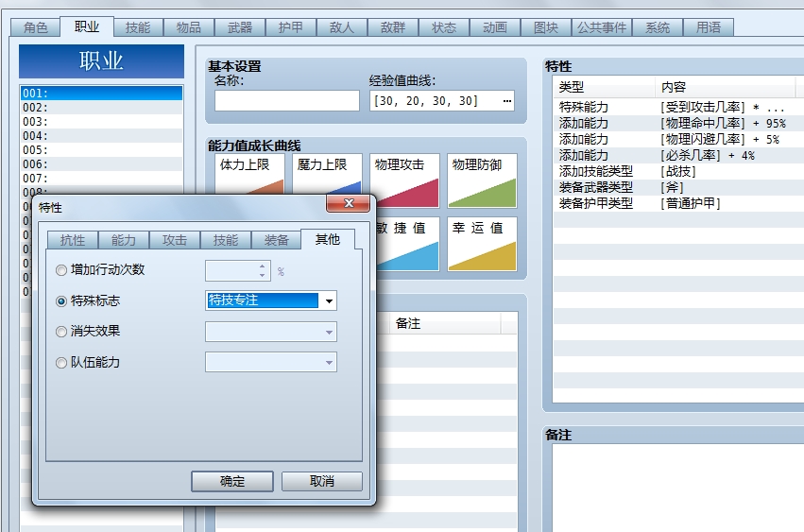The width and height of the screenshot is (804, 532).
Task: Click the 备注 notes text area
Action: 677,488
